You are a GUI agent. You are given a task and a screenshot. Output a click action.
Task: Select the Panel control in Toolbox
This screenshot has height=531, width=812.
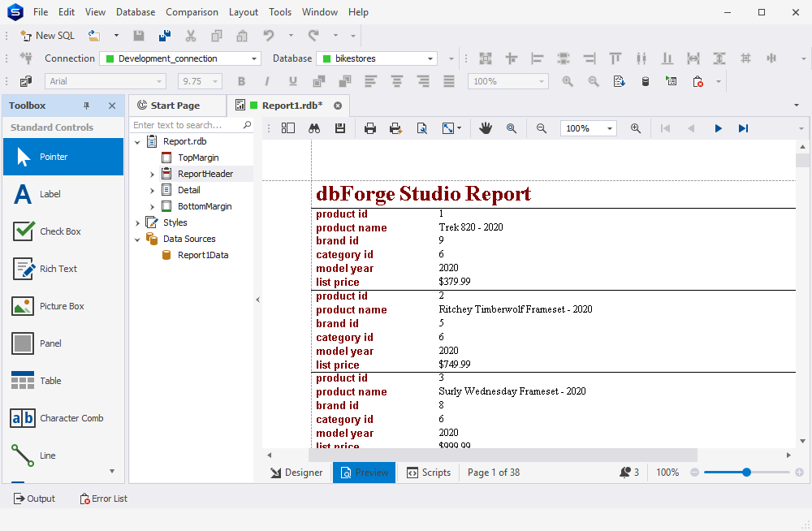click(x=63, y=343)
